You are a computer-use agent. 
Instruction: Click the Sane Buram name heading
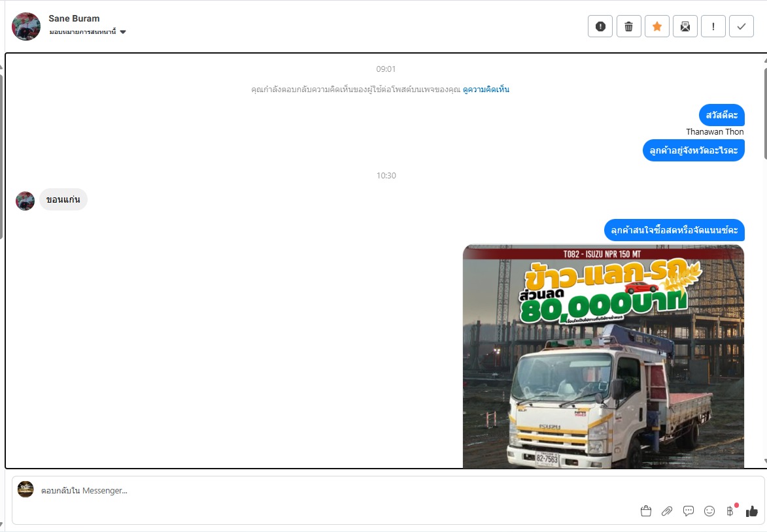[x=74, y=18]
